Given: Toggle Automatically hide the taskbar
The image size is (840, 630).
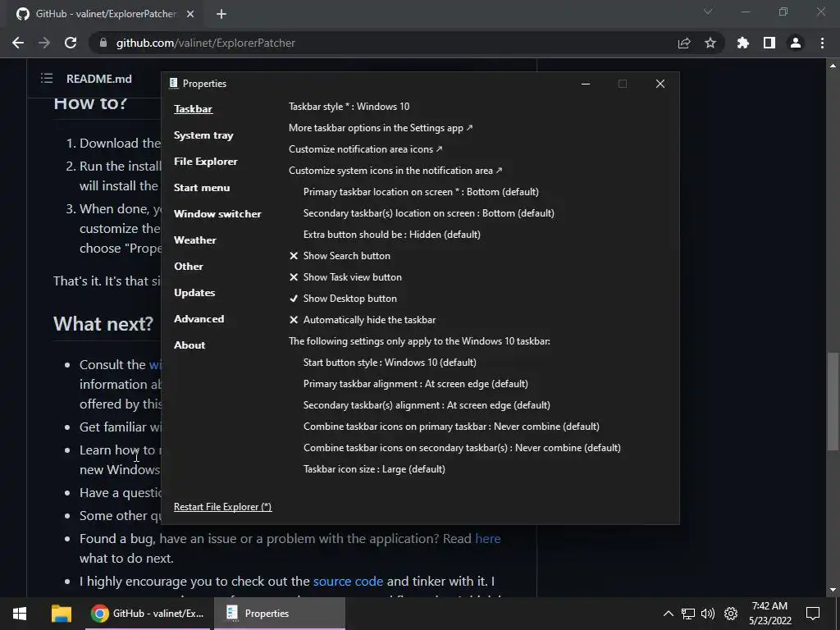Looking at the screenshot, I should pyautogui.click(x=362, y=320).
